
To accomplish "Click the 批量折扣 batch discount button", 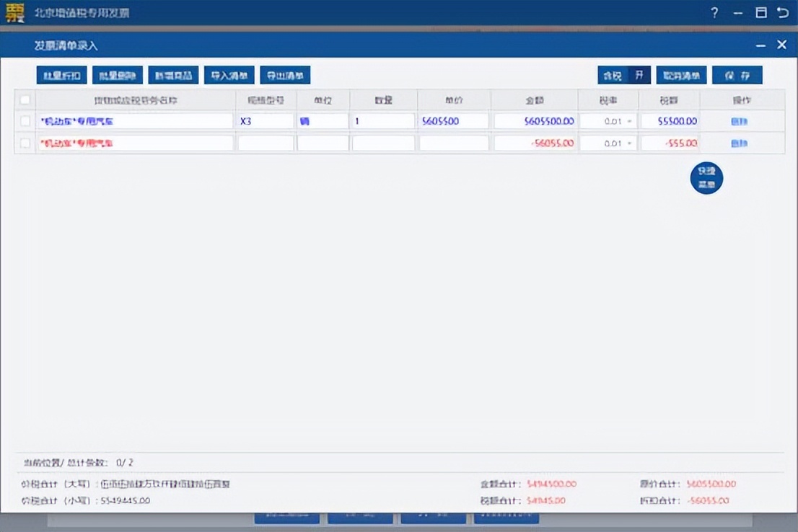I will point(61,75).
